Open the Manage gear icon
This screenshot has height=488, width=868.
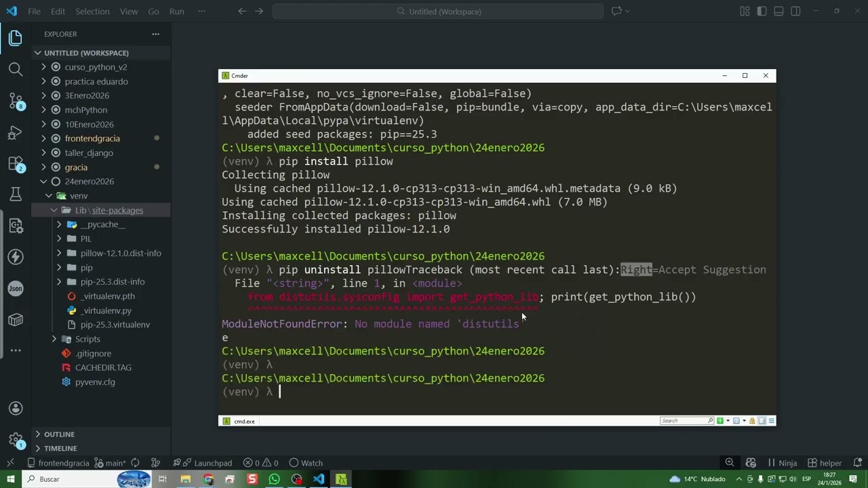click(x=15, y=440)
